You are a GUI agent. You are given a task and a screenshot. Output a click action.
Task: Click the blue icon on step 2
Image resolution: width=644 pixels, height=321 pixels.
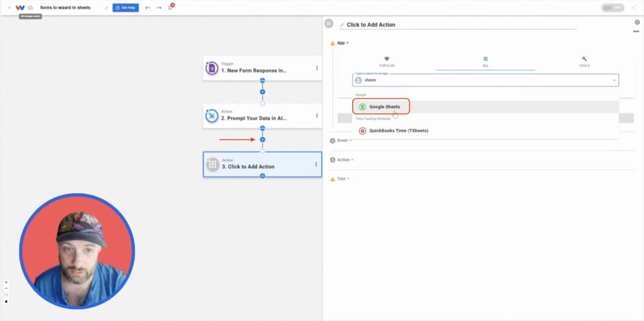pos(212,116)
